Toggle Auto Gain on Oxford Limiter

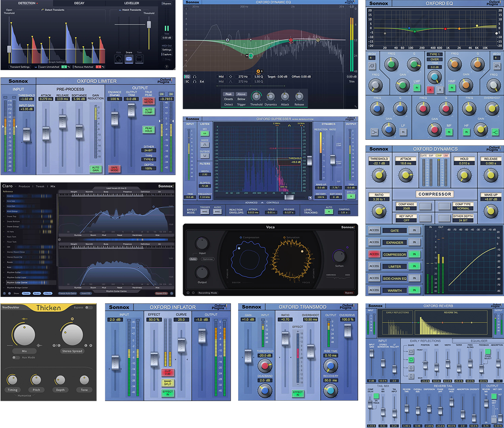95,169
